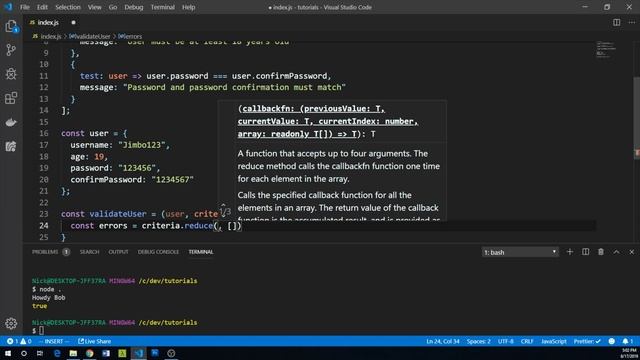Open the View menu
The height and width of the screenshot is (360, 640).
[94, 7]
